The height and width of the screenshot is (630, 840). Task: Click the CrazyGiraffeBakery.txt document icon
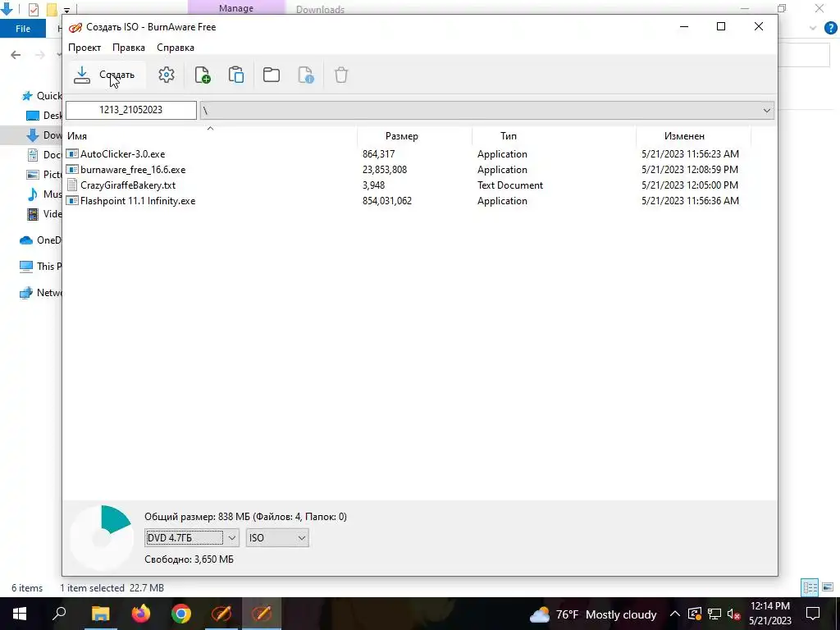point(72,185)
